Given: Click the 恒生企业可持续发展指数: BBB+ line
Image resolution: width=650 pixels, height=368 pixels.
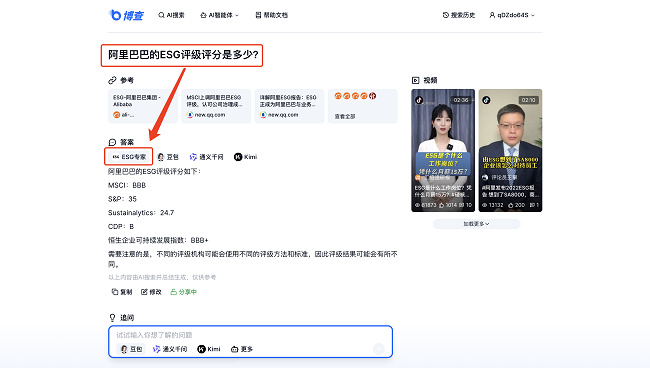Looking at the screenshot, I should (158, 240).
